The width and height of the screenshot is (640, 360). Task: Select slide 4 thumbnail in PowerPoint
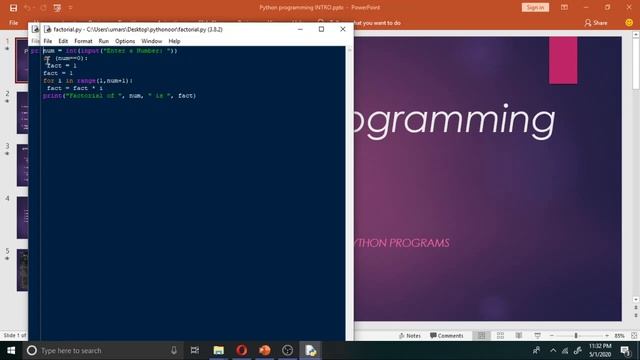22,218
